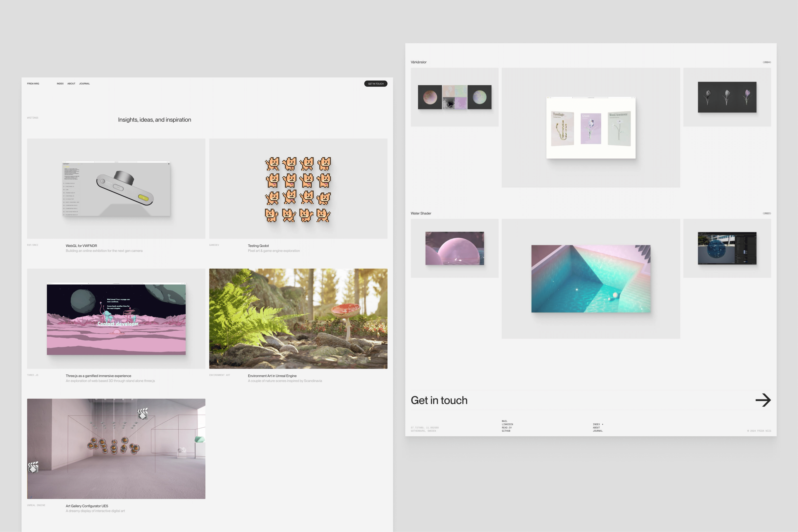Click the Art Gallery Configurator UE5 title

[x=87, y=506]
